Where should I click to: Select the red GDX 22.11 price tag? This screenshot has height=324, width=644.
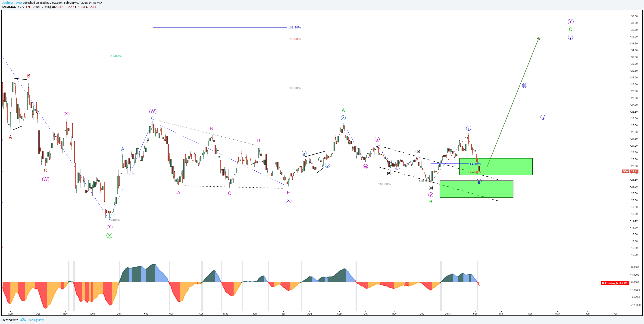(630, 171)
